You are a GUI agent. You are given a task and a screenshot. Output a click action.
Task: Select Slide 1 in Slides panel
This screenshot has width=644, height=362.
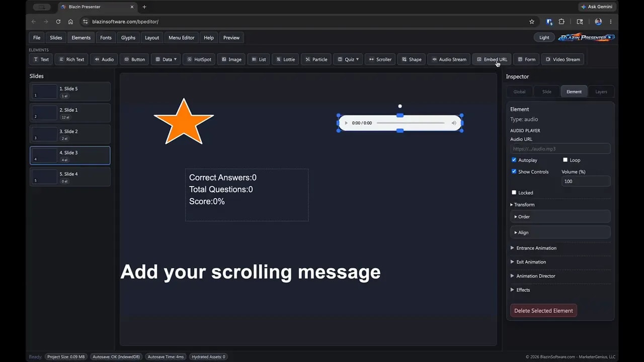pyautogui.click(x=70, y=113)
